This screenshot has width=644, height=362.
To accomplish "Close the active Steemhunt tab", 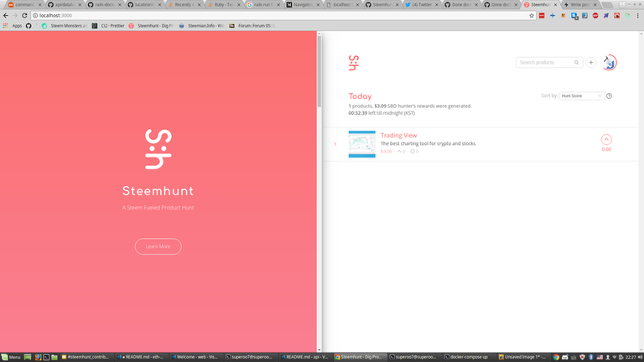I will pos(555,4).
